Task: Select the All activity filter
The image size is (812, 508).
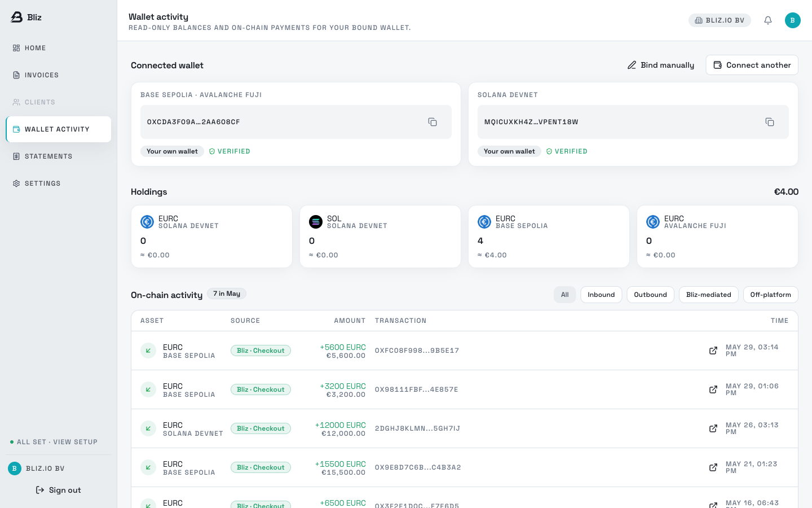Action: click(x=565, y=295)
